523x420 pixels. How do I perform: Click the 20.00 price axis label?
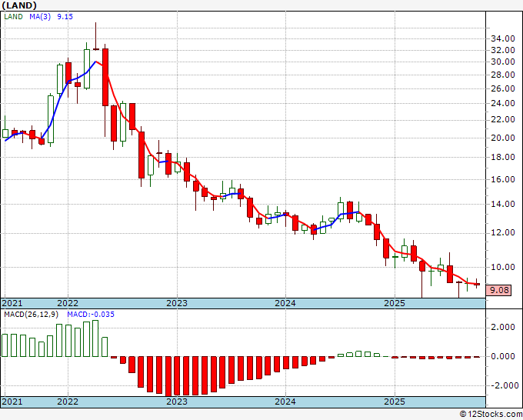[x=503, y=138]
